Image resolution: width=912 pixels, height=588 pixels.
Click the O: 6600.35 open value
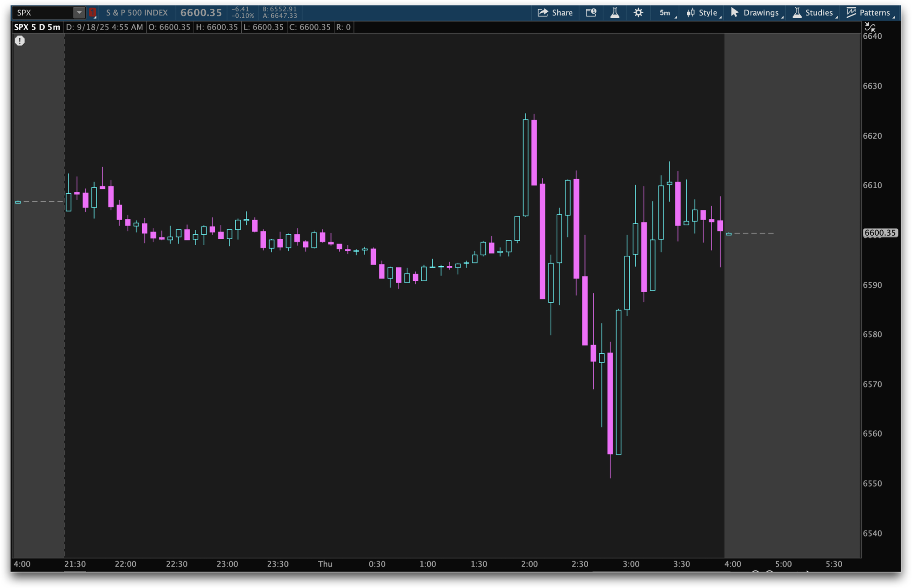[x=170, y=27]
